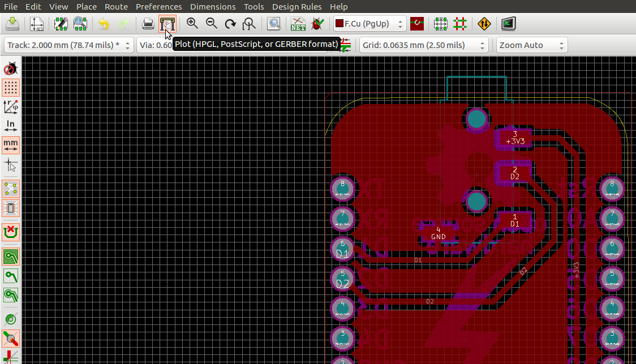Image resolution: width=636 pixels, height=364 pixels.
Task: Select the Plot GERBER output tool
Action: coord(167,24)
